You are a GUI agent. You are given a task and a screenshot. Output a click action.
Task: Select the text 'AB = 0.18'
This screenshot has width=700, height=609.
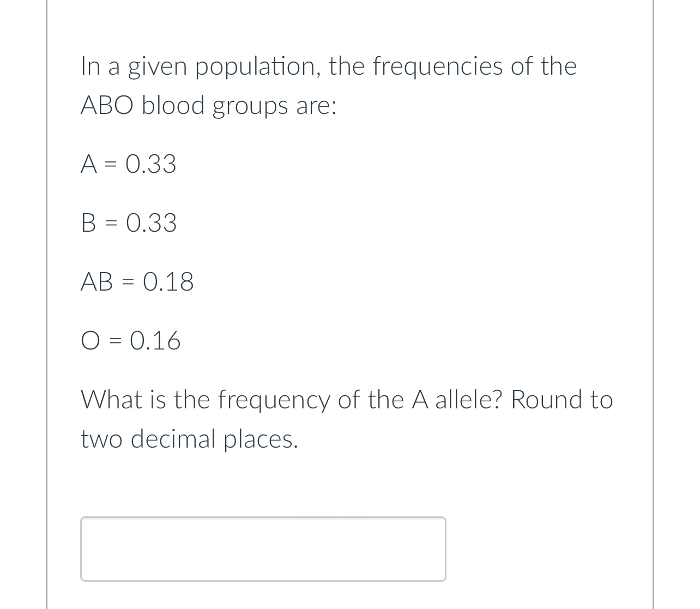tap(137, 282)
